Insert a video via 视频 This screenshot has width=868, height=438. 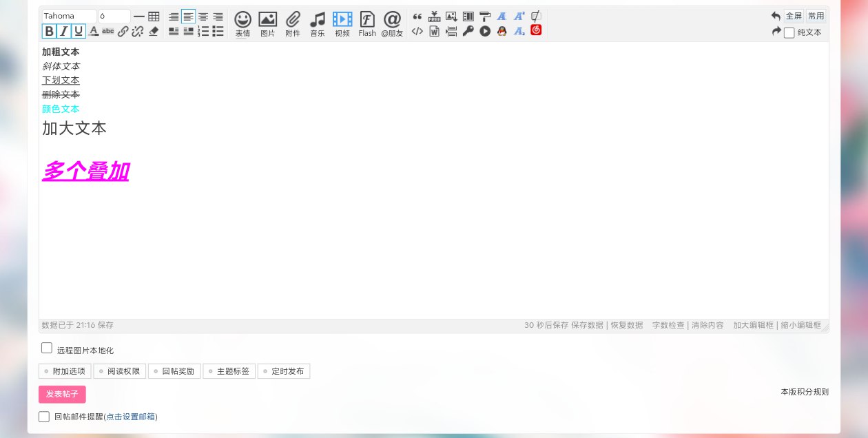point(342,23)
